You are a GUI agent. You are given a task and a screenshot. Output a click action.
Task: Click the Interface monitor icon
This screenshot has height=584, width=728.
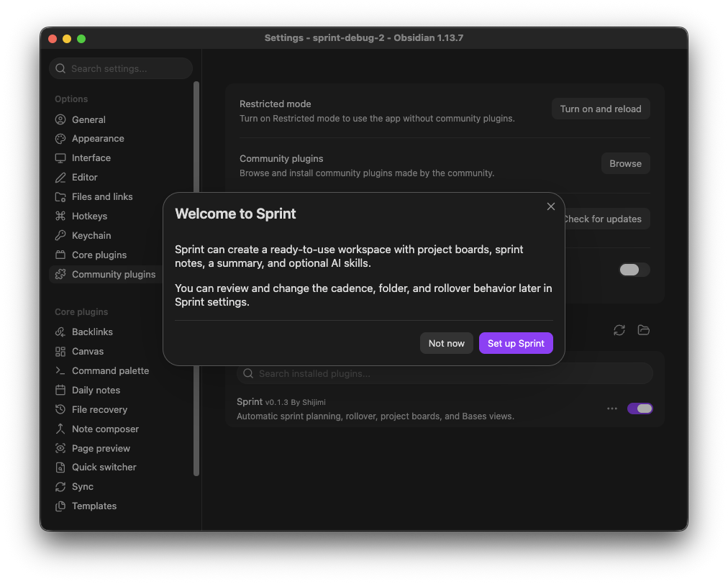tap(60, 158)
